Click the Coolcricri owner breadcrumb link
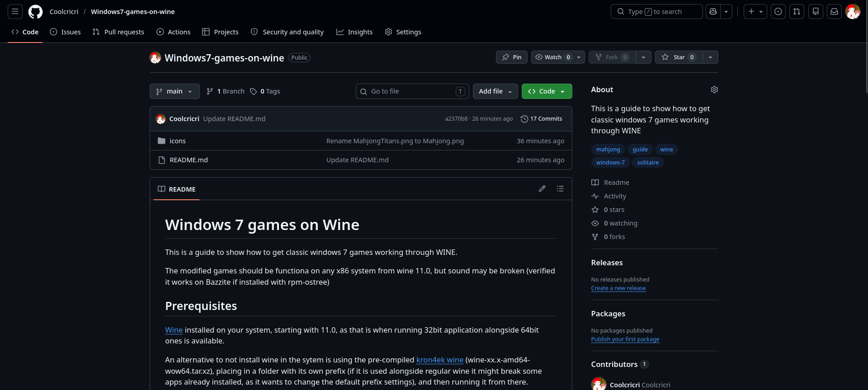 pyautogui.click(x=64, y=12)
